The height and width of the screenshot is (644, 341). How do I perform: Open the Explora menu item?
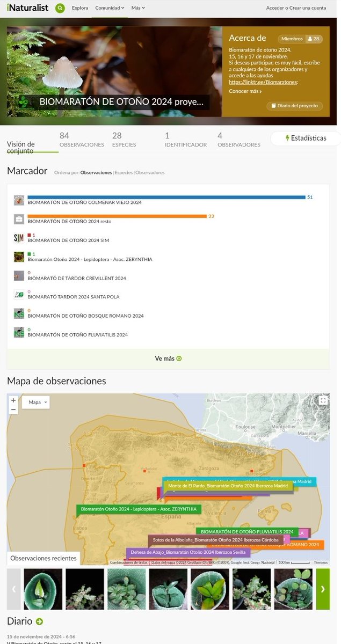[80, 8]
